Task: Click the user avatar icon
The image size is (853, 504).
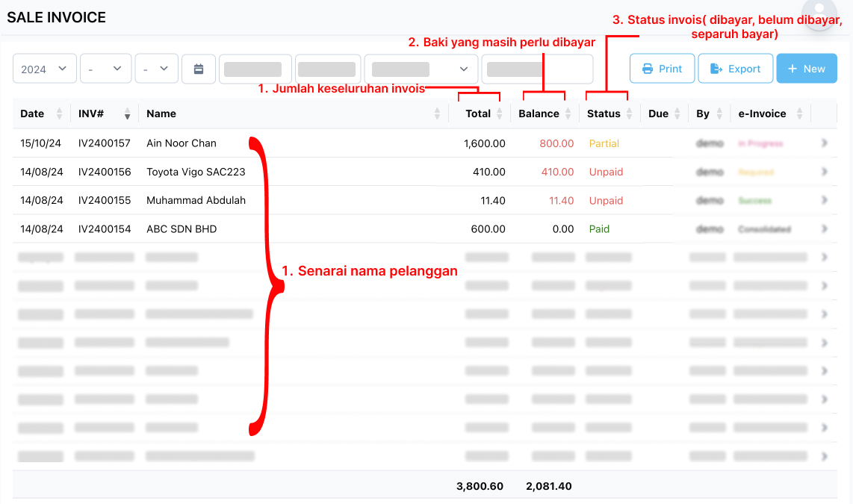Action: [x=819, y=13]
